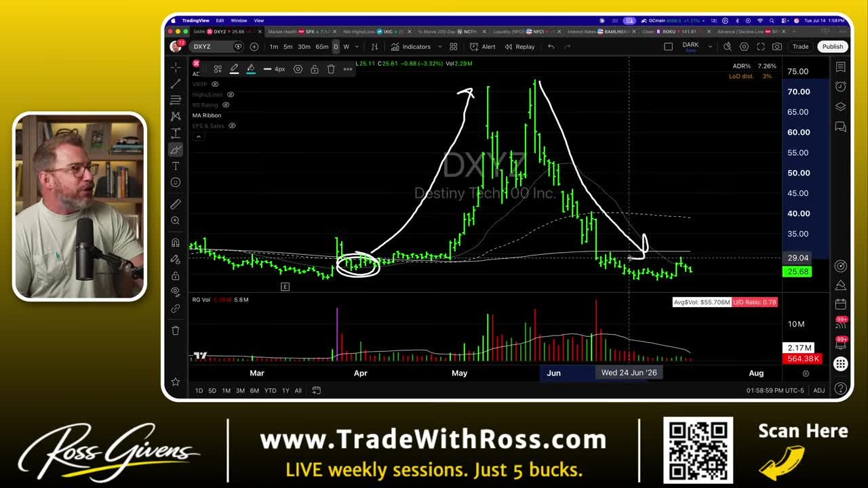
Task: Open chart settings hexagon icon
Action: (744, 47)
